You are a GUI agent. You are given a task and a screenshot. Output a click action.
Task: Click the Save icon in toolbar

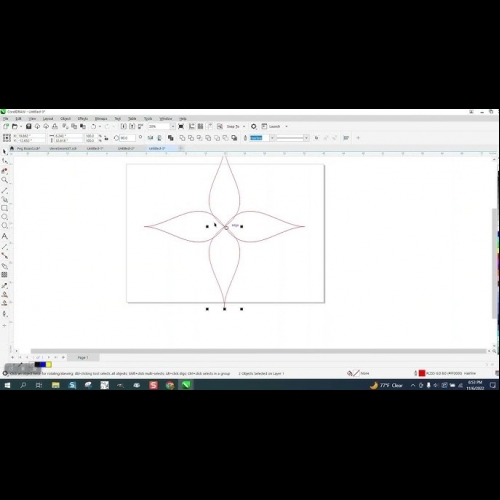(29, 126)
